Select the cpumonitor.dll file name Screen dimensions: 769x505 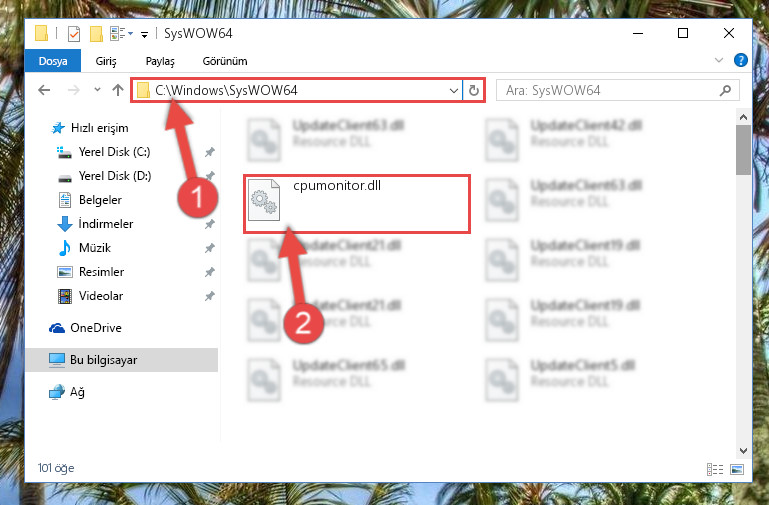click(x=337, y=186)
